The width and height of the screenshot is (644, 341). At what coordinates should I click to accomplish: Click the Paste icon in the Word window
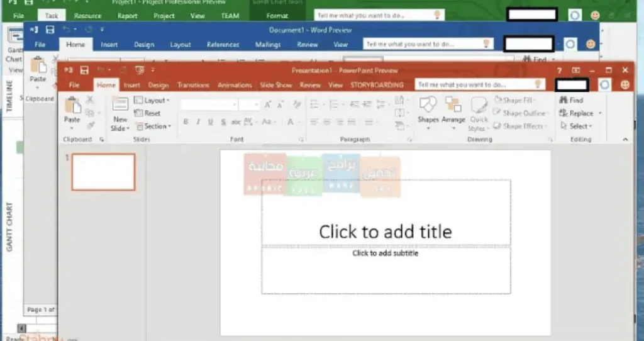(38, 65)
